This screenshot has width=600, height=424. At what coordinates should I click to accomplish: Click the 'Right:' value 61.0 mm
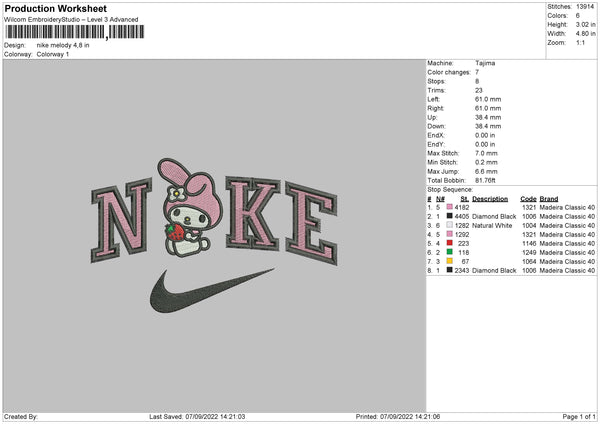click(488, 108)
